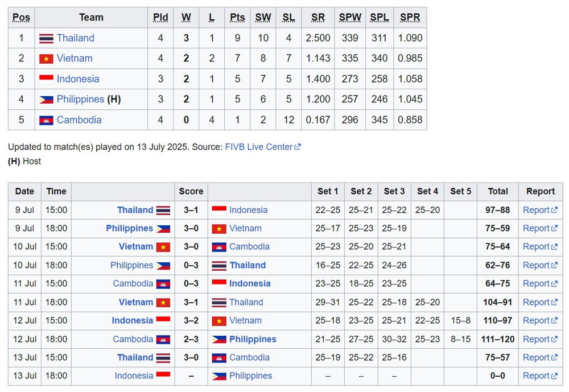Click the Indonesia flag icon in standings table
The image size is (569, 392).
coord(46,79)
